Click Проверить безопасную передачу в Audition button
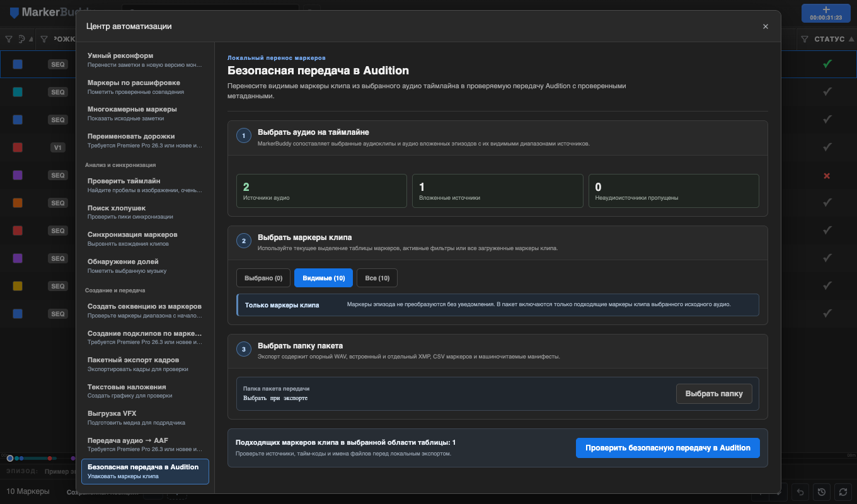 point(668,448)
